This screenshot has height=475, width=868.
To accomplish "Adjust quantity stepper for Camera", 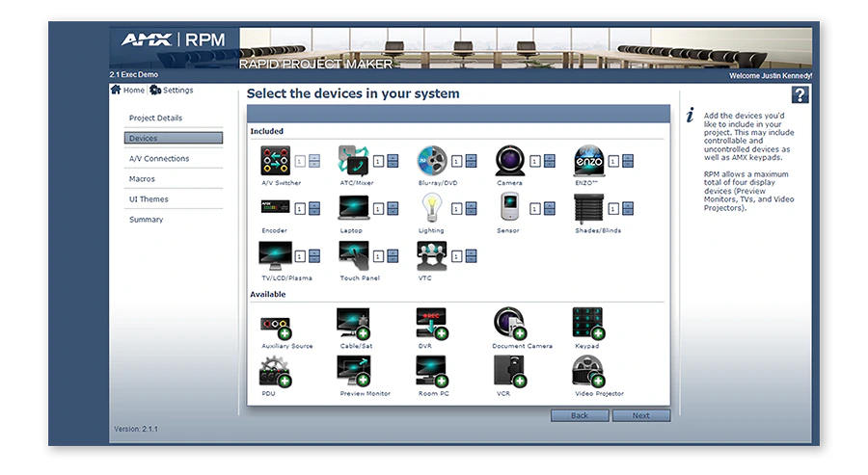I will 550,161.
